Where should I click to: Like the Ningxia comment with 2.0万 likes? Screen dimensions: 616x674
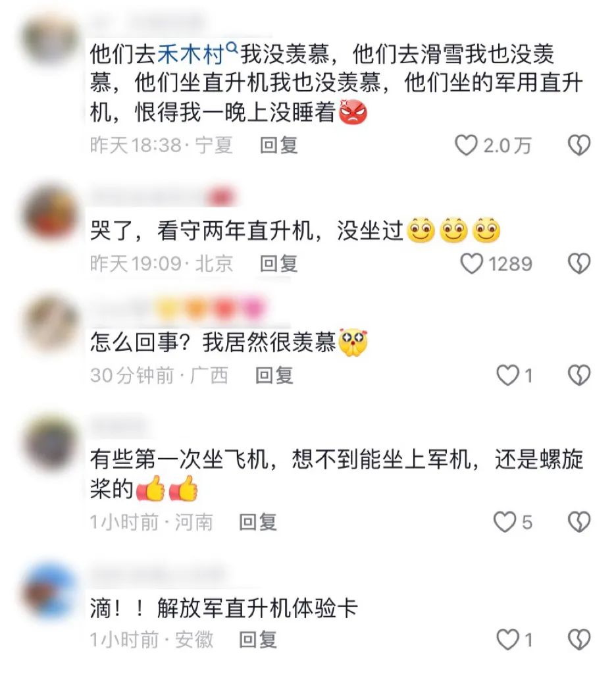(x=466, y=145)
